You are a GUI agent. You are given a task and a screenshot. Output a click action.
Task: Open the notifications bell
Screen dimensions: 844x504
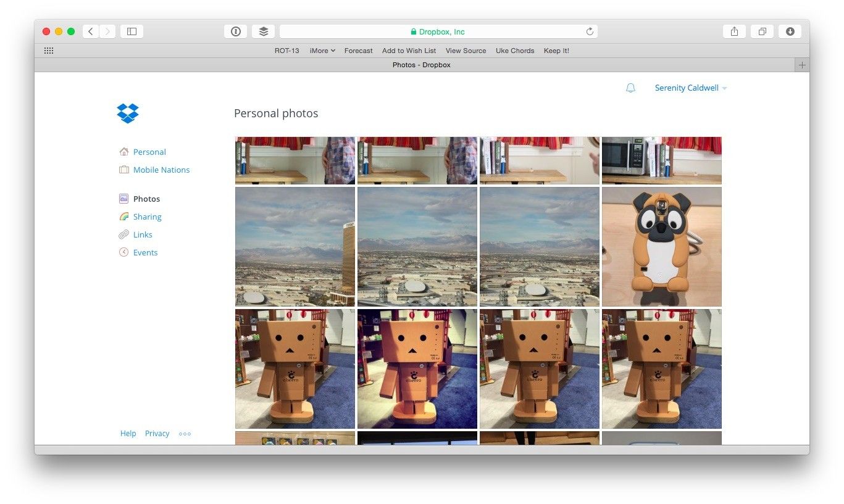click(x=630, y=88)
